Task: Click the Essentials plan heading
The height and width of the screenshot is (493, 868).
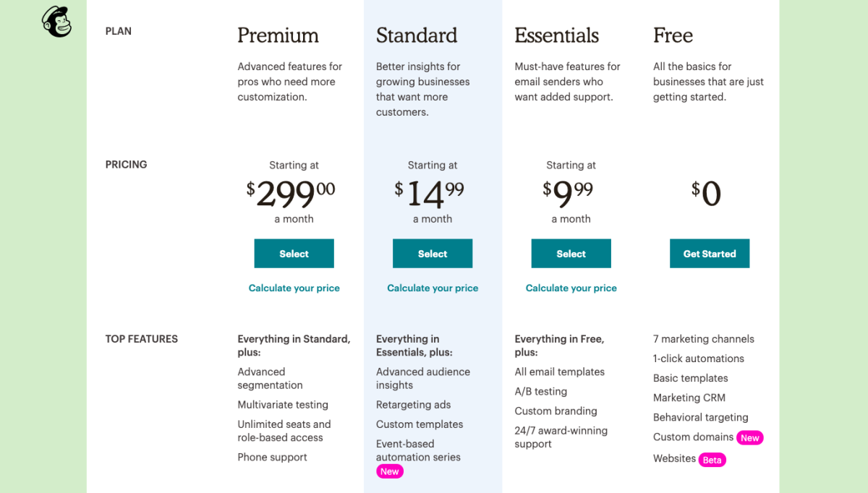Action: [557, 35]
